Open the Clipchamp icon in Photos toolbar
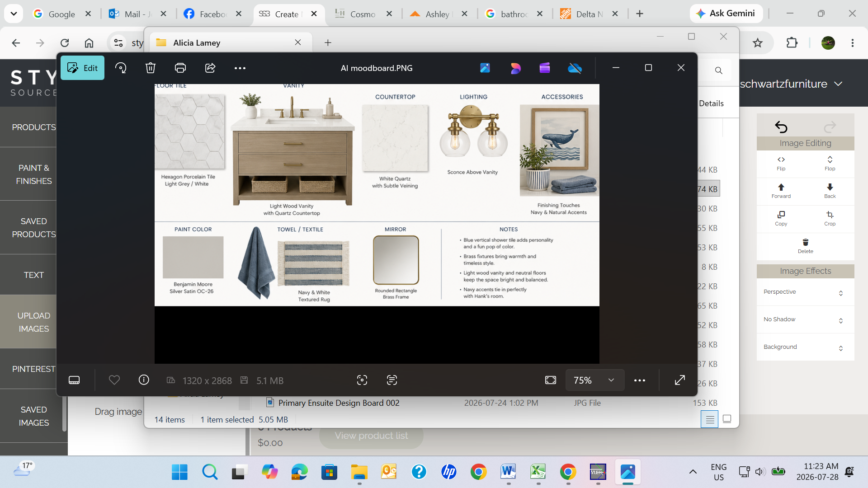This screenshot has width=868, height=488. [545, 68]
